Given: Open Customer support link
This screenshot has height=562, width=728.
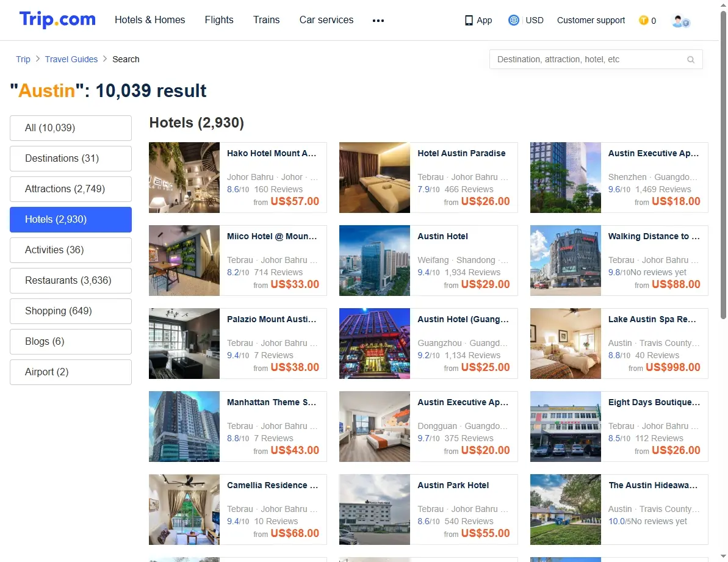Looking at the screenshot, I should pos(591,20).
